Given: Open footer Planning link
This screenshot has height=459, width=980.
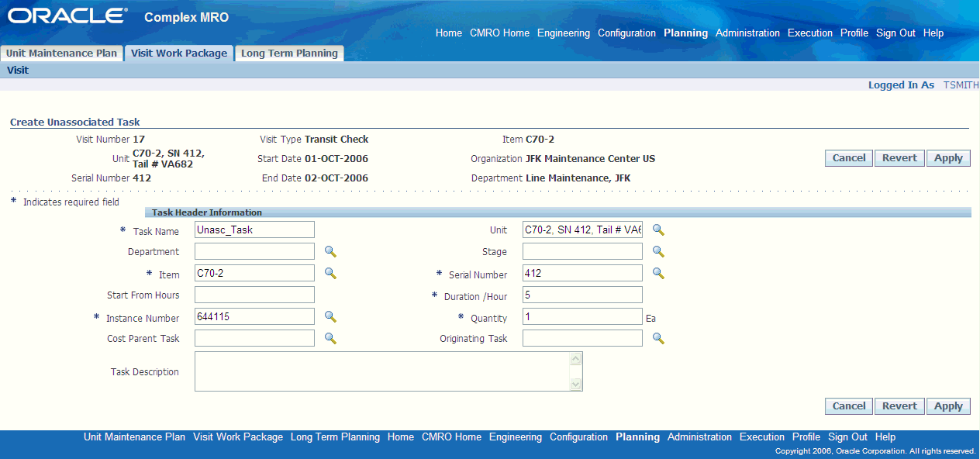Looking at the screenshot, I should point(637,437).
